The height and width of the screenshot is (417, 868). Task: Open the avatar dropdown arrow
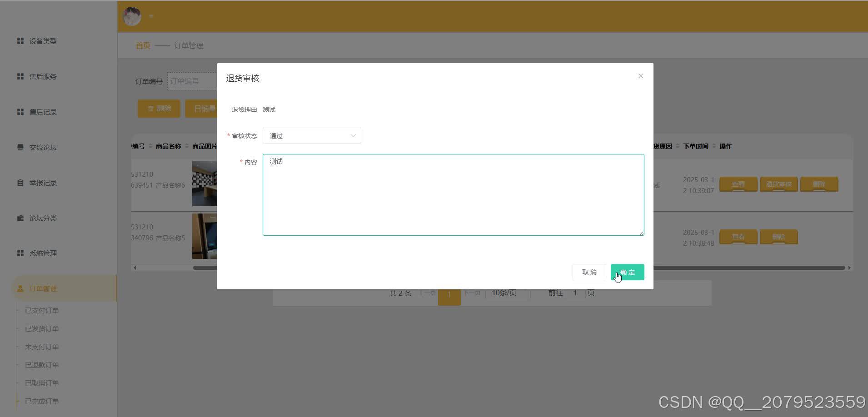point(151,16)
